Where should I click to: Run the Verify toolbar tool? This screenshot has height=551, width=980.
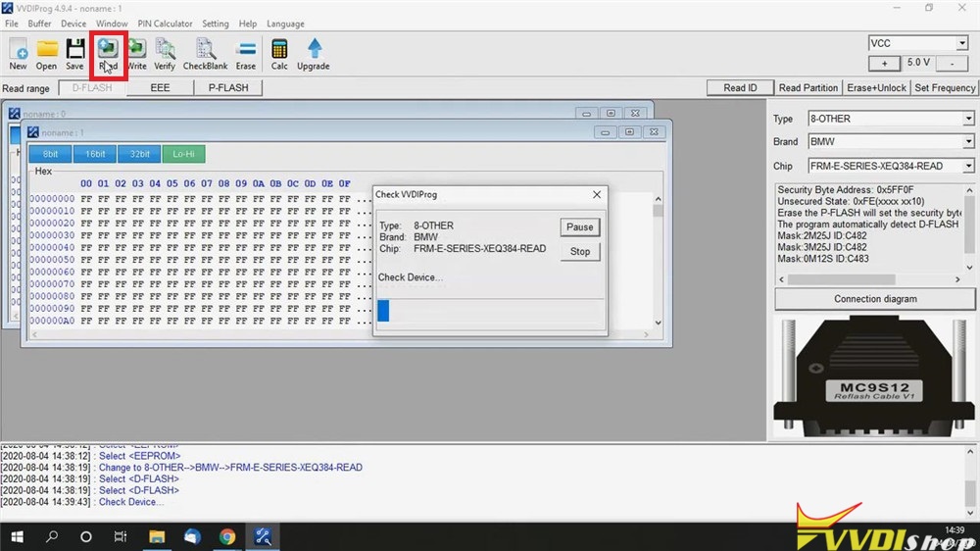[165, 54]
